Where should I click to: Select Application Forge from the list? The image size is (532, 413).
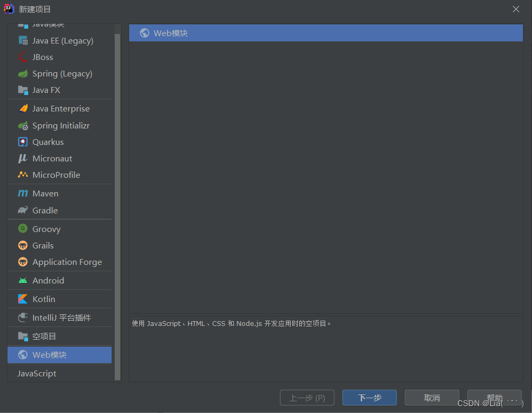[x=67, y=262]
